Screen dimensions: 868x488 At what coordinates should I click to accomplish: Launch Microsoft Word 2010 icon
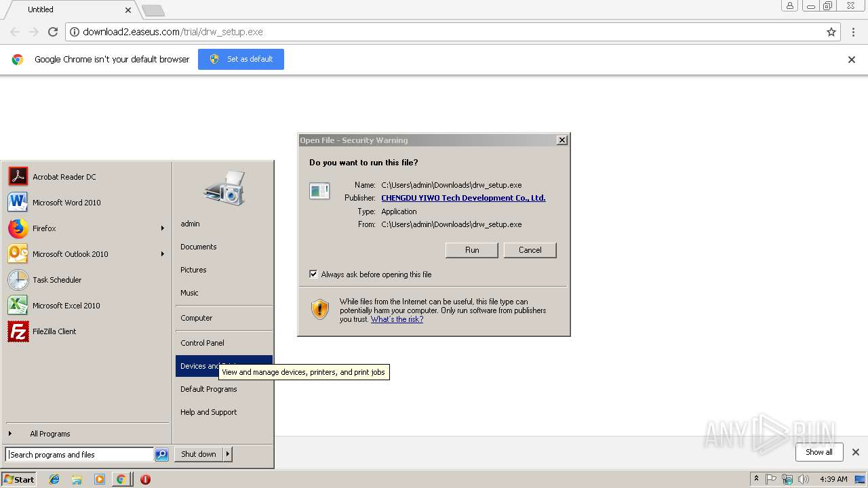click(x=18, y=203)
